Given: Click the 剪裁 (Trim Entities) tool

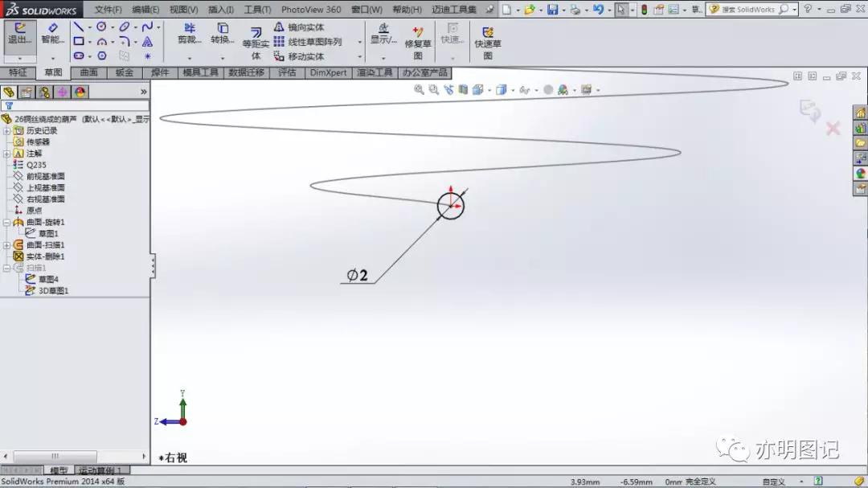Looking at the screenshot, I should (x=190, y=35).
